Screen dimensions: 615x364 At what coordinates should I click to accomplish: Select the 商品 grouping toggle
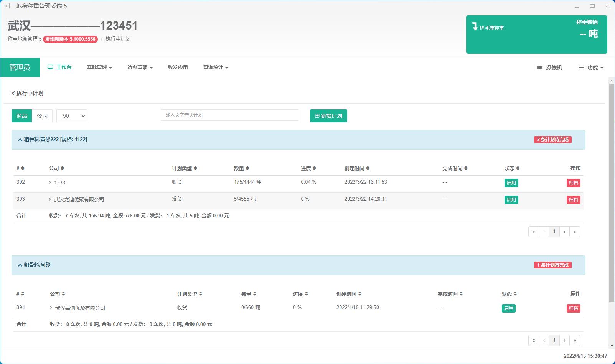(22, 116)
